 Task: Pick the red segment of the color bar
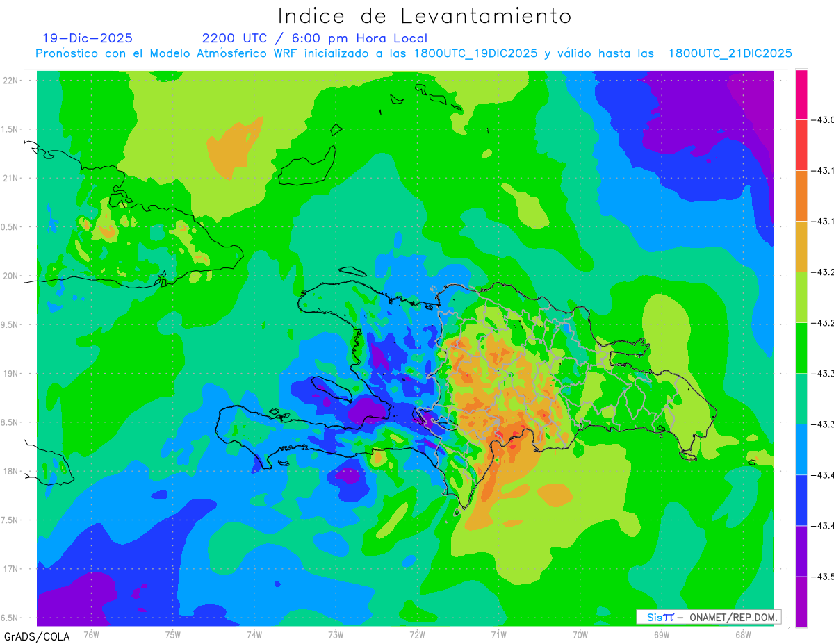pyautogui.click(x=801, y=145)
